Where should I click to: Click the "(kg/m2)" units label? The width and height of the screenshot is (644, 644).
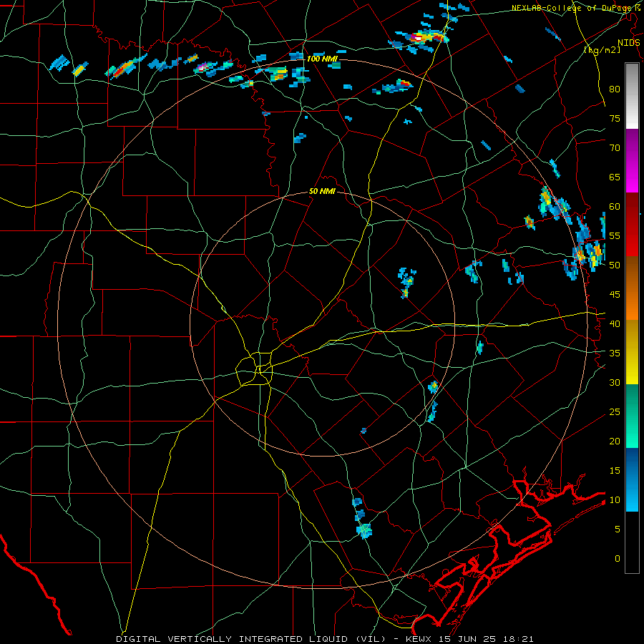602,49
